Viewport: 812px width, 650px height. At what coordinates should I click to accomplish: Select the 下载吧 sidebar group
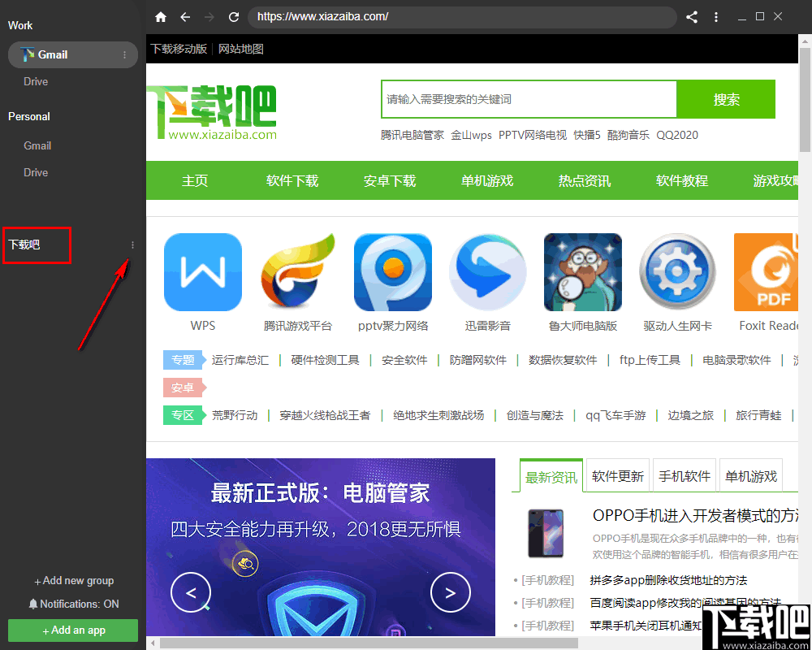(x=24, y=245)
